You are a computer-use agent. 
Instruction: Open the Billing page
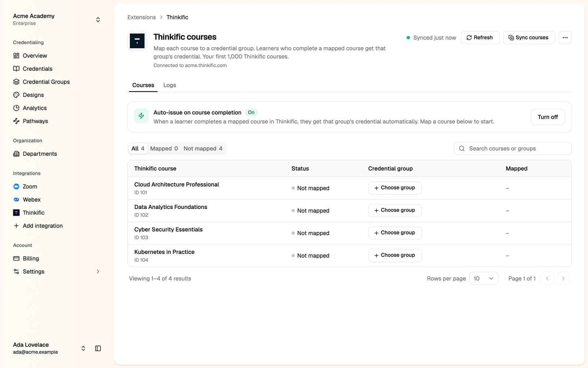(x=26, y=258)
